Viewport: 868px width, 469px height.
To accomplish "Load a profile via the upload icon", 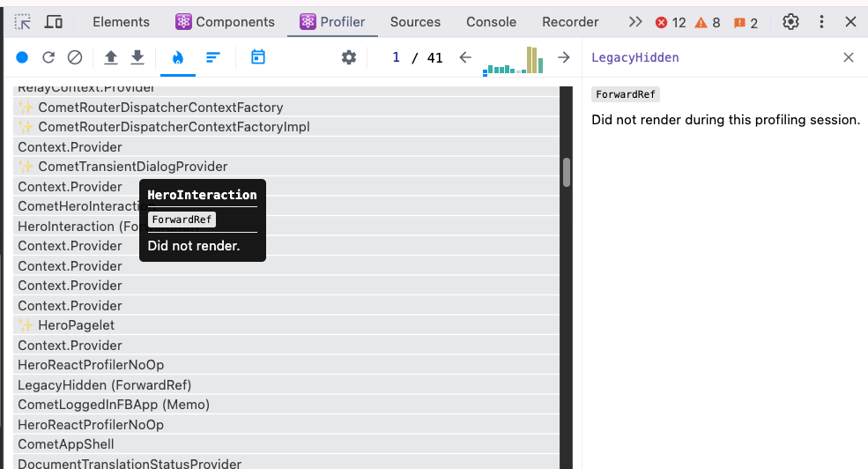I will coord(110,57).
